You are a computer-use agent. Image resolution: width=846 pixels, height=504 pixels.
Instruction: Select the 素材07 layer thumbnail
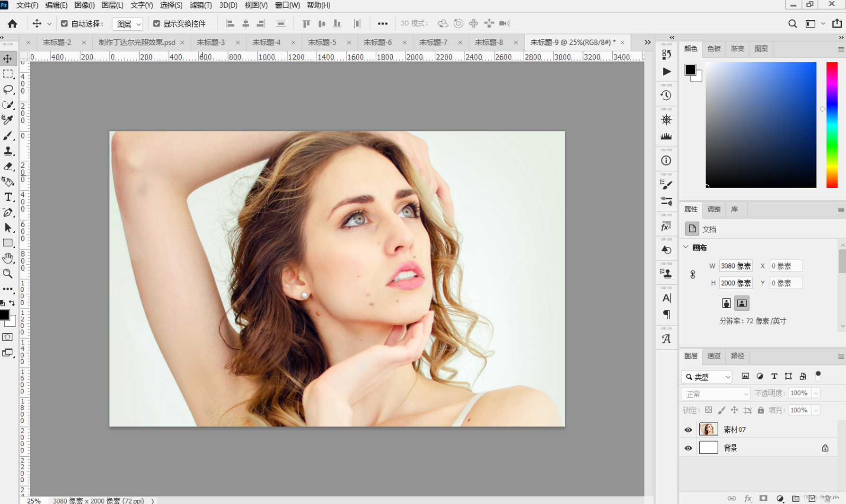[x=708, y=429]
